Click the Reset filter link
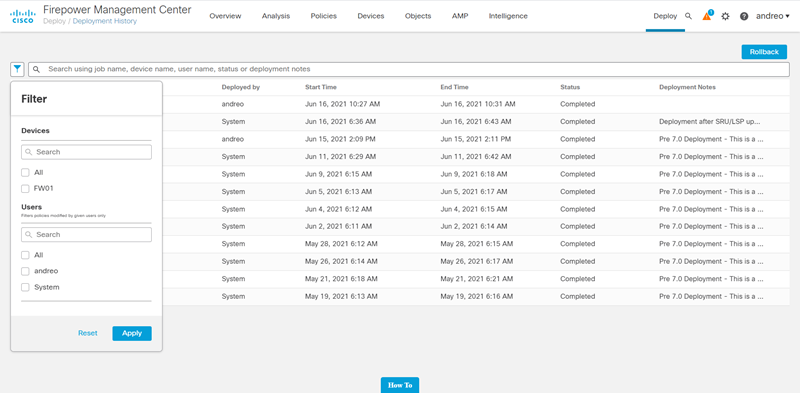Image resolution: width=800 pixels, height=393 pixels. coord(88,333)
